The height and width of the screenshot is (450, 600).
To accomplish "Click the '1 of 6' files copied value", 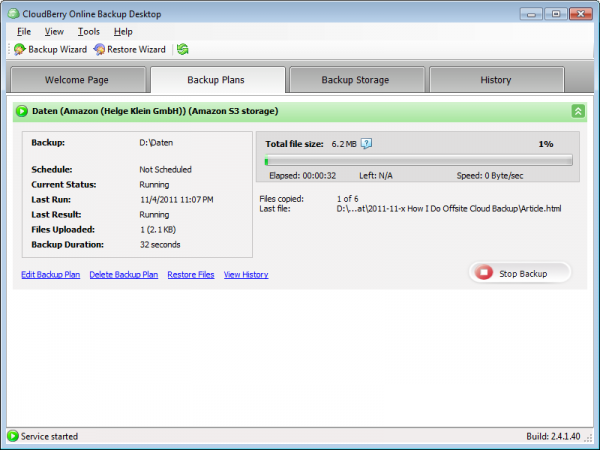I will 347,199.
